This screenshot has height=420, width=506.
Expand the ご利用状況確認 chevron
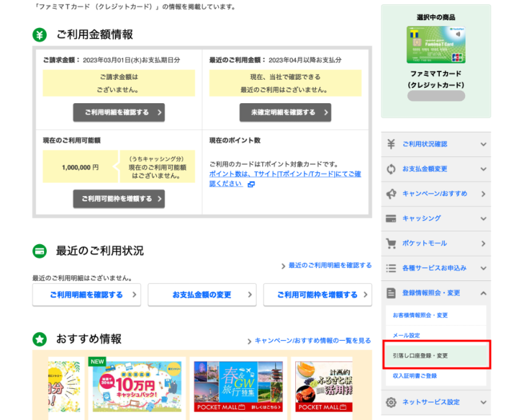pos(483,144)
